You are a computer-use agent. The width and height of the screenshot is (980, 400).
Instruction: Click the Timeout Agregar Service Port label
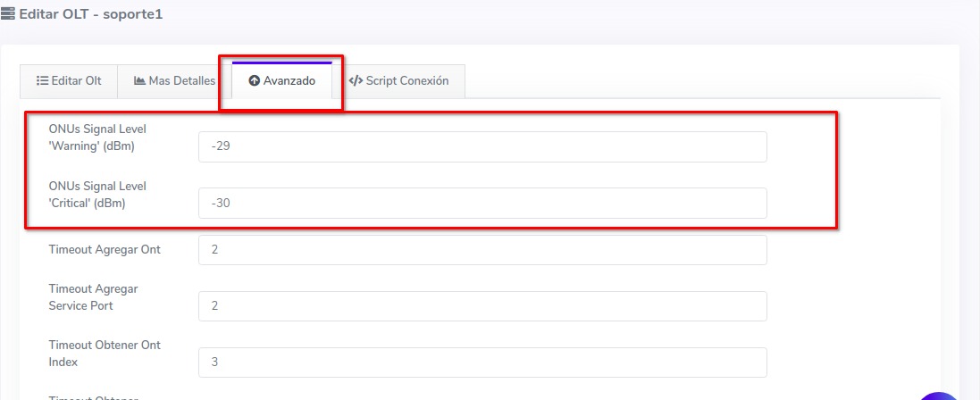coord(93,297)
